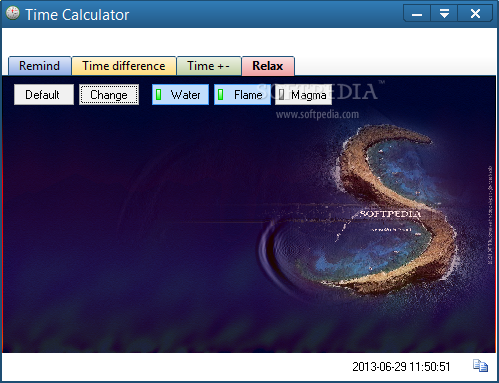499x383 pixels.
Task: Click the Default button
Action: (44, 95)
